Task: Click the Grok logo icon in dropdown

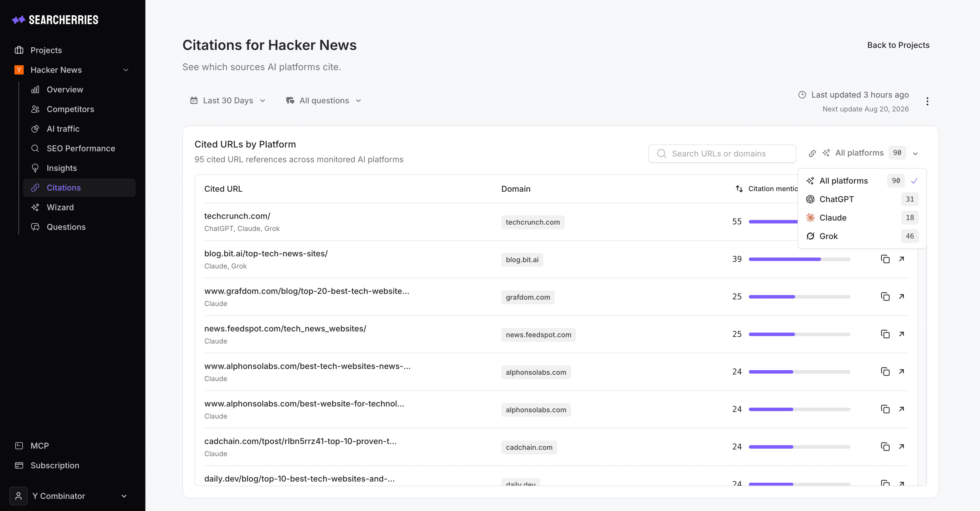Action: point(810,236)
